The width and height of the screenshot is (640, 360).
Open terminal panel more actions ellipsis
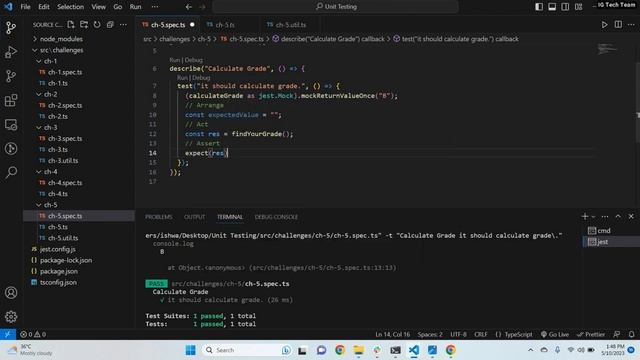pos(604,216)
